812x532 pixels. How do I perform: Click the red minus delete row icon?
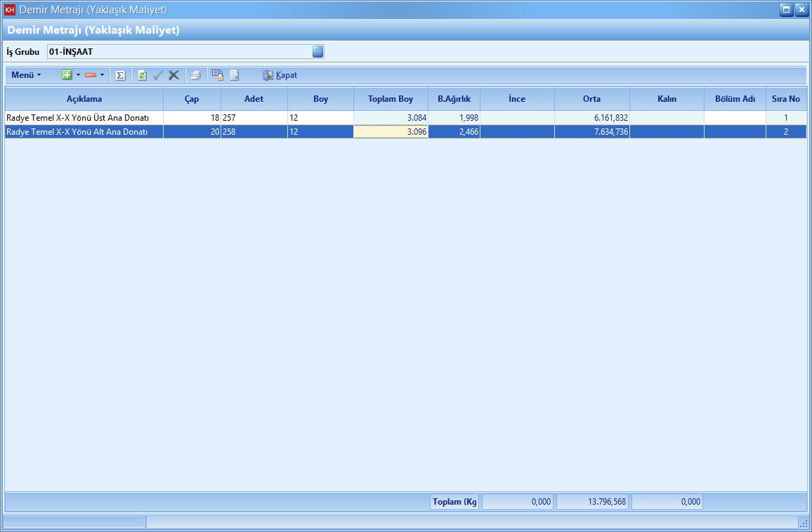(x=90, y=75)
